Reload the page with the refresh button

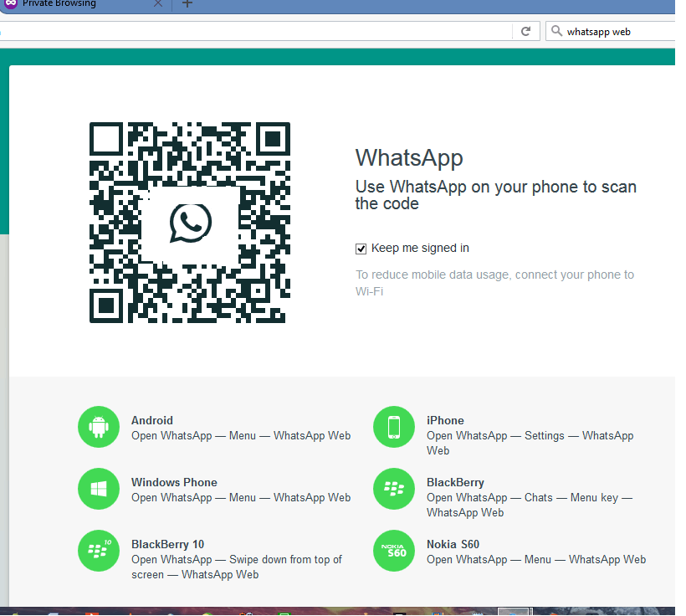click(x=525, y=32)
